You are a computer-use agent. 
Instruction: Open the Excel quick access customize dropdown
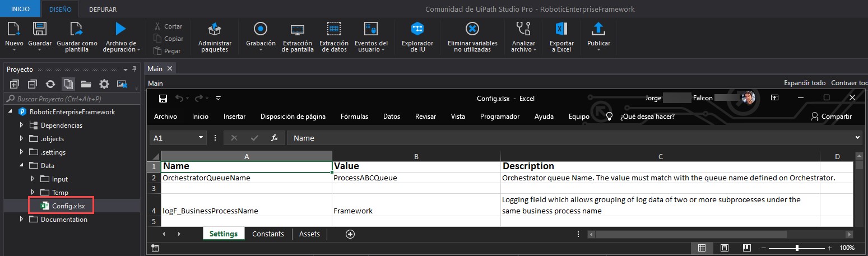tap(219, 98)
